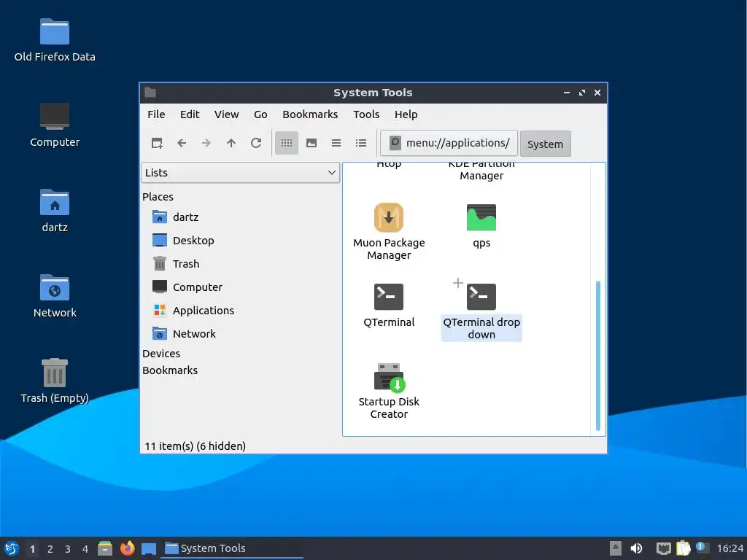Go up to parent folder
This screenshot has height=560, width=747.
pos(231,143)
